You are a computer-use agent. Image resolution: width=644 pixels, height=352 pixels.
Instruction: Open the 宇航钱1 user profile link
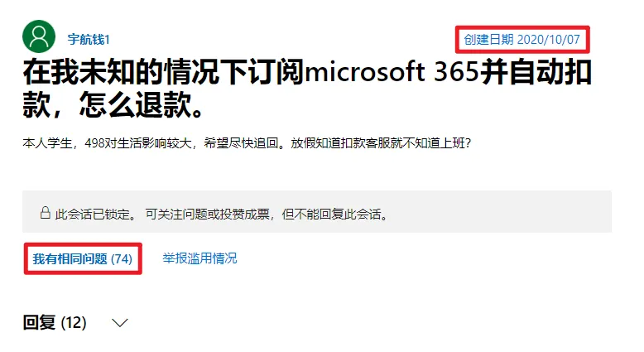pos(89,40)
